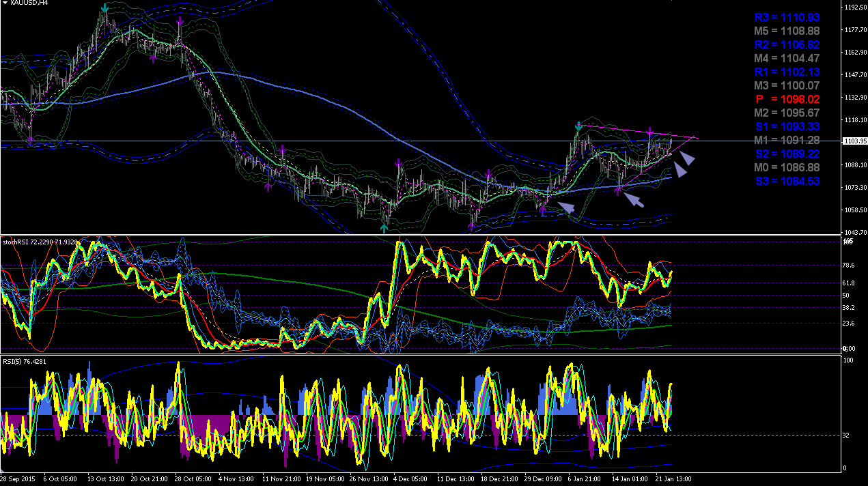This screenshot has width=868, height=486.
Task: Click the 1043.70 price scale value
Action: pos(854,232)
